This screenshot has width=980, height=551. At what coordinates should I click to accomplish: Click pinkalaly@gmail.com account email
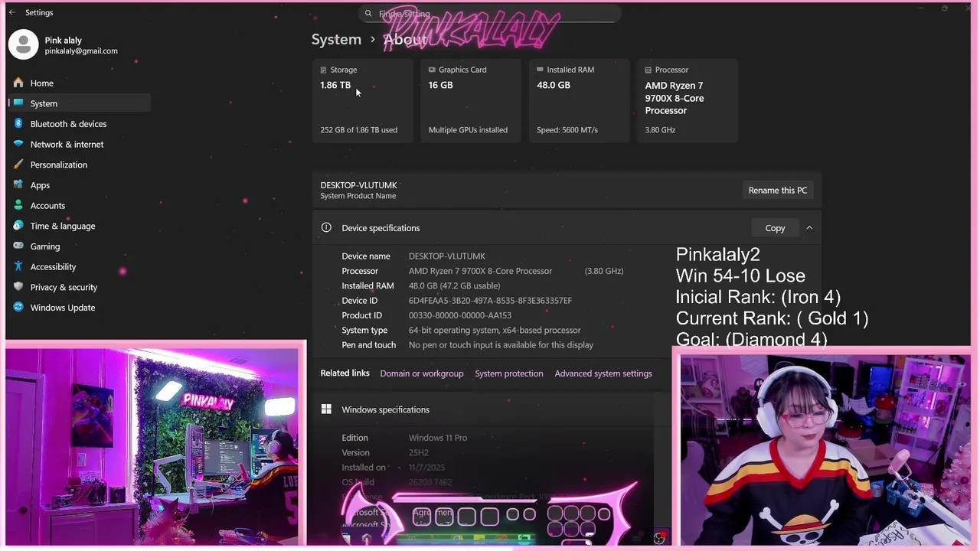tap(81, 51)
